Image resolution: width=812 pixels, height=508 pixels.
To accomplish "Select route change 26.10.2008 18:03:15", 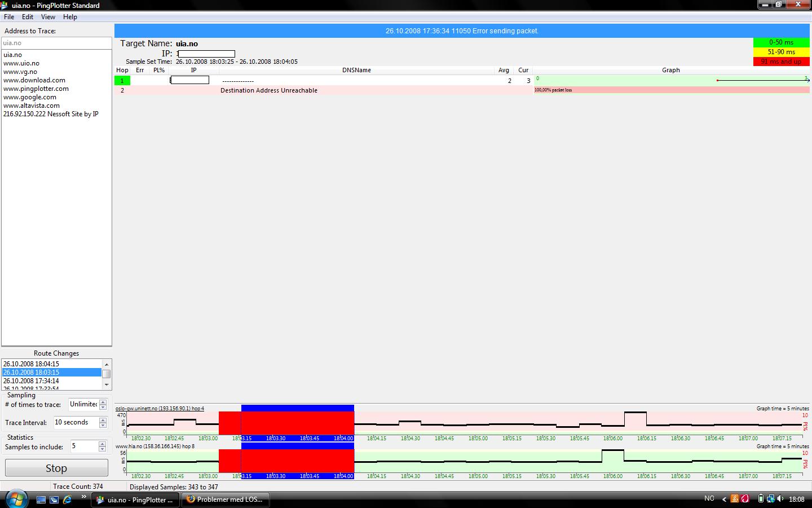I will tap(52, 373).
